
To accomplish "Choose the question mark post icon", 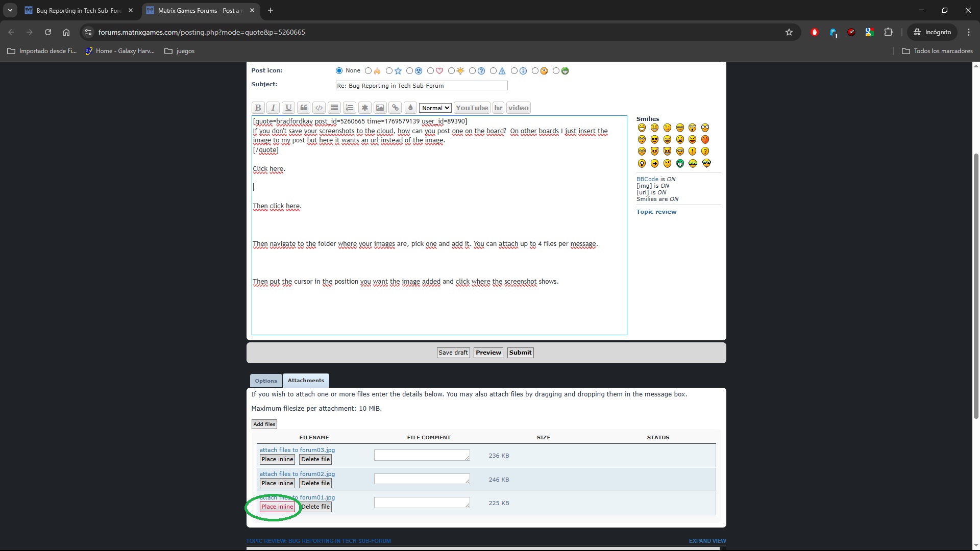I will (472, 71).
